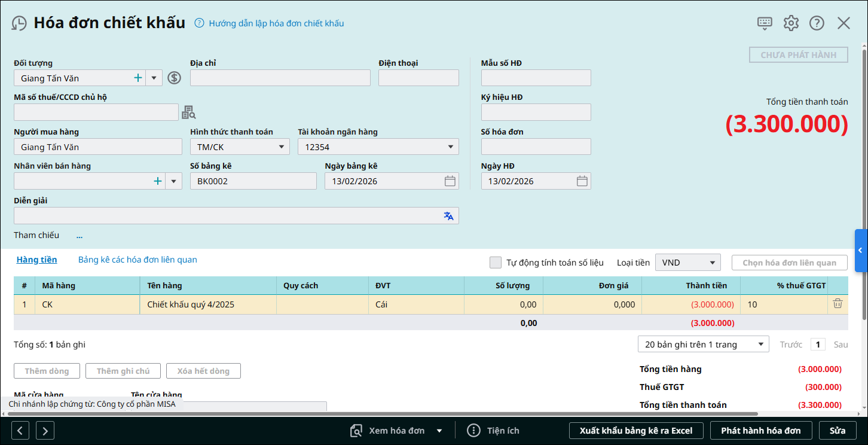
Task: Click the tax code lookup icon
Action: [x=188, y=112]
